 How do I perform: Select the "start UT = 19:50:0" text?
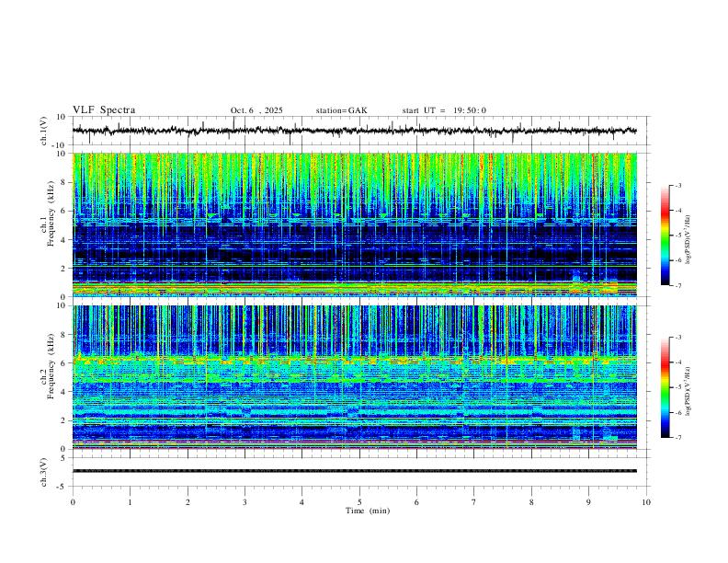pos(444,110)
